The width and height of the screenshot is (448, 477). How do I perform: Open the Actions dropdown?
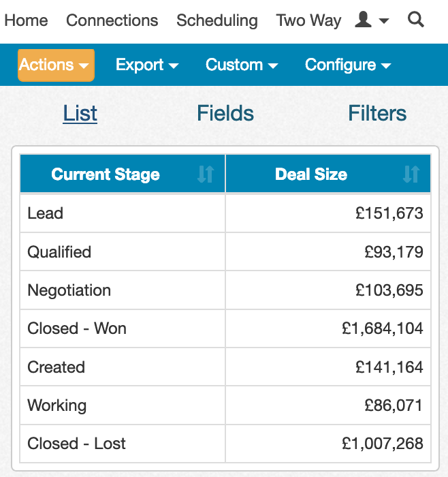[56, 65]
